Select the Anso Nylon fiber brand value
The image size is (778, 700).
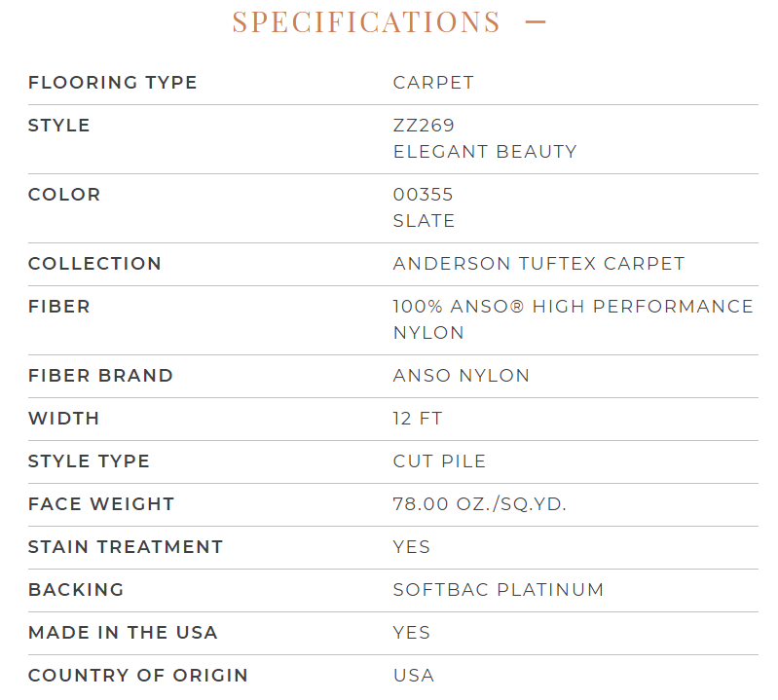click(x=462, y=376)
